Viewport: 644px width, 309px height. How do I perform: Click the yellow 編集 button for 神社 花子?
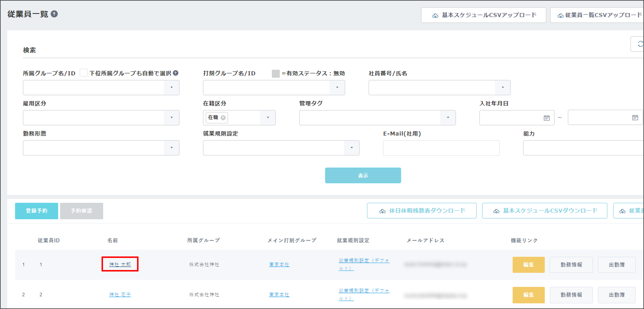click(528, 295)
